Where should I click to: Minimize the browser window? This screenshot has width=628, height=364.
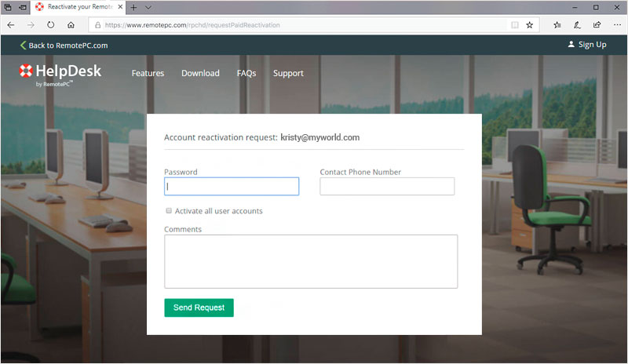point(575,7)
